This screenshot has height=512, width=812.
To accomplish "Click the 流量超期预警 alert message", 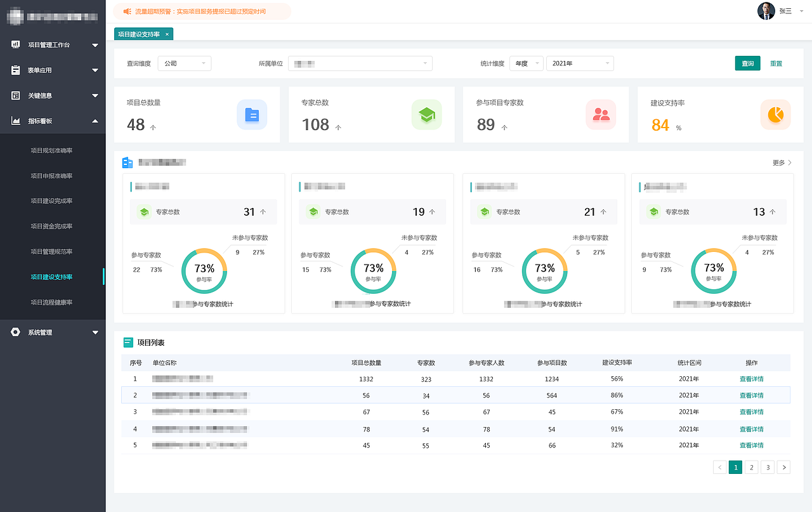I will (200, 11).
